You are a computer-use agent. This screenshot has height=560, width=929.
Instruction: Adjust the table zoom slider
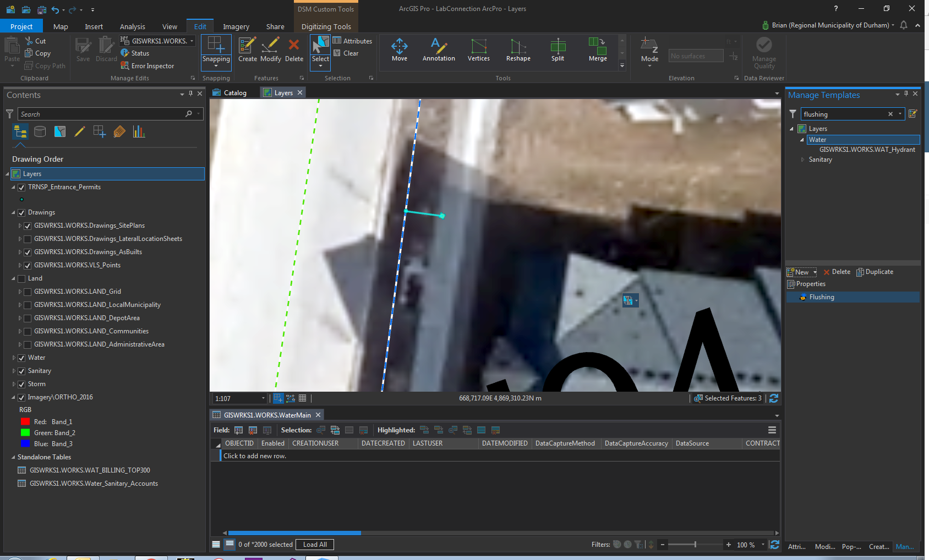[695, 545]
